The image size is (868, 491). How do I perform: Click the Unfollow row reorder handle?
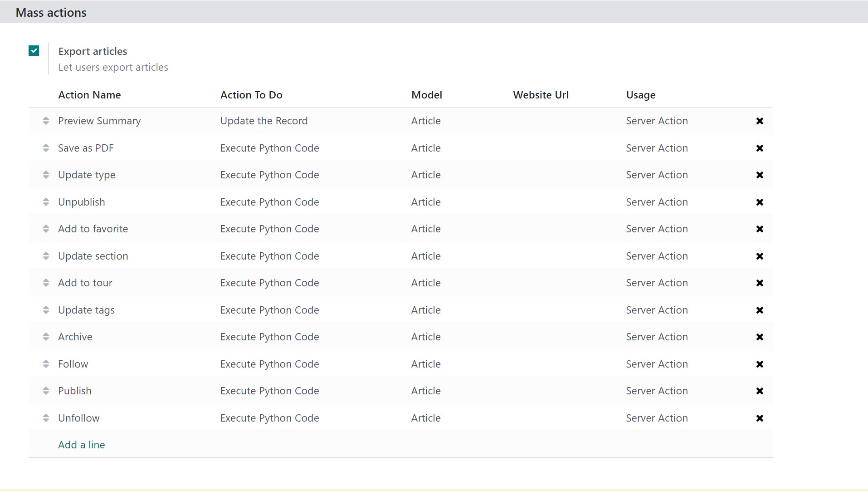pyautogui.click(x=46, y=418)
